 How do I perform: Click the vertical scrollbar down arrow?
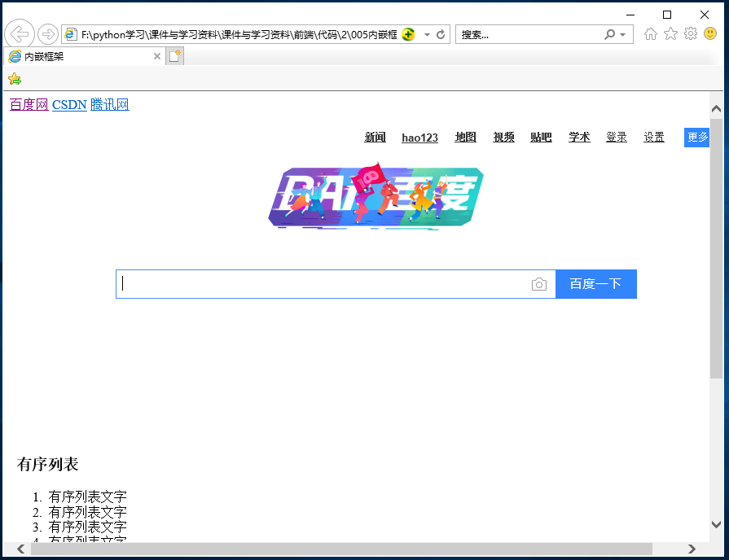point(717,524)
